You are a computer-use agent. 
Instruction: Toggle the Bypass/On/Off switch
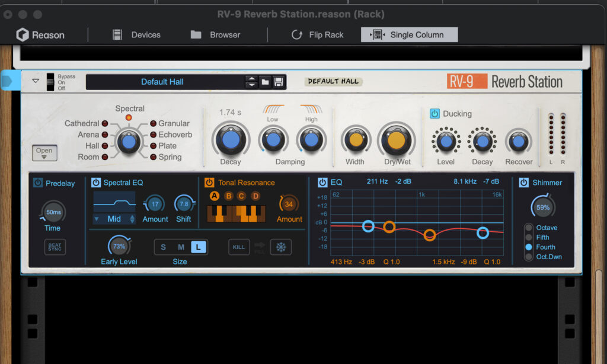[50, 82]
